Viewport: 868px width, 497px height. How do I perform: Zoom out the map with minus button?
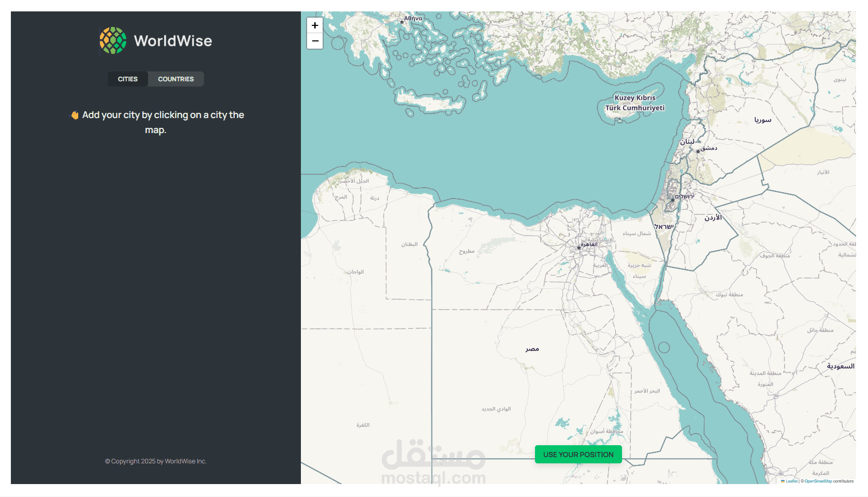315,41
